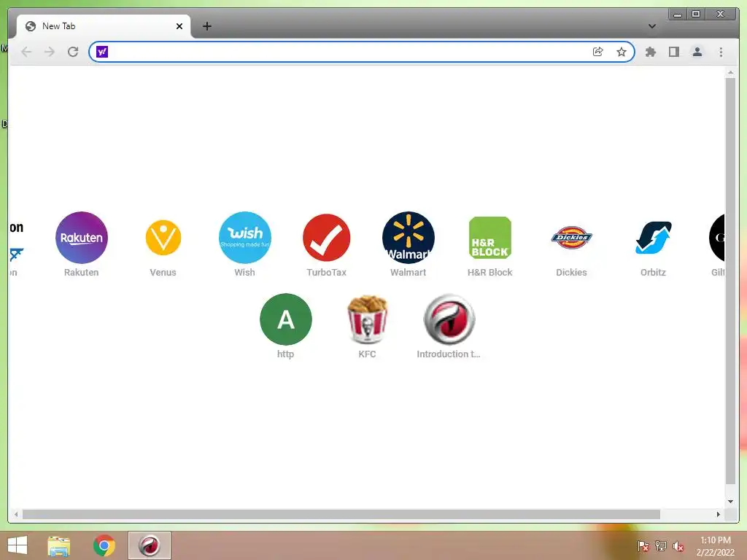Click the muted volume tray icon
Screen dimensions: 747x560
coord(678,546)
